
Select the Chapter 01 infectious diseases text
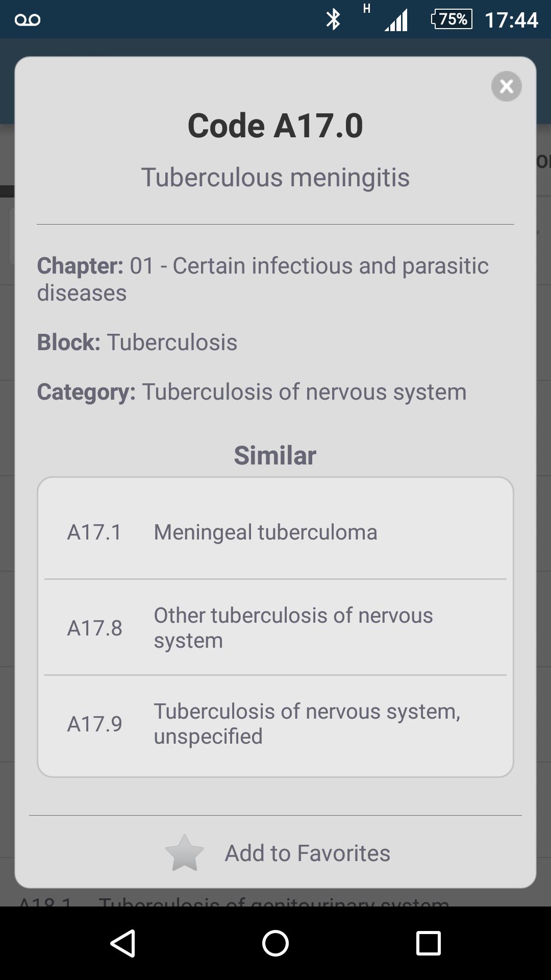tap(263, 278)
